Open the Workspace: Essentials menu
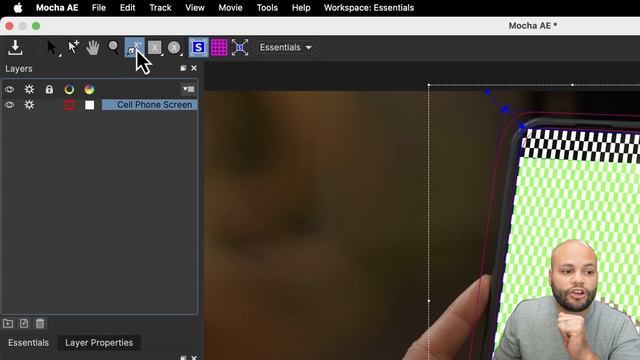This screenshot has height=360, width=640. (369, 8)
